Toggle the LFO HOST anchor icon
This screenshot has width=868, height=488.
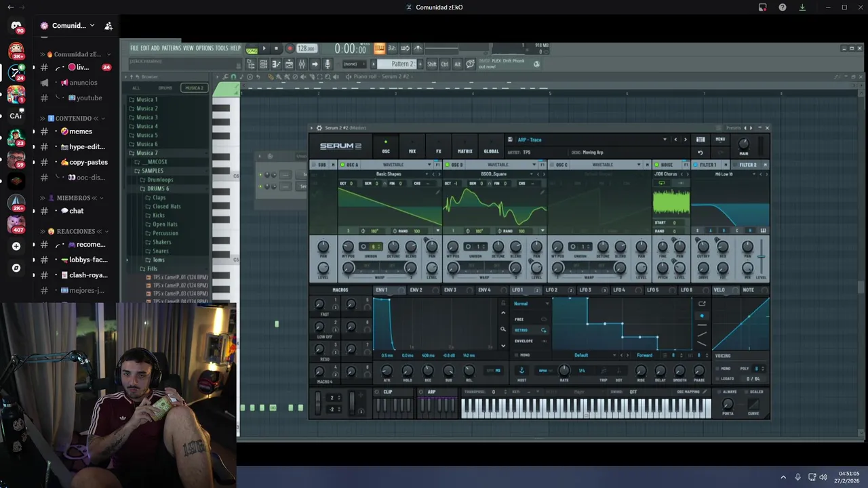(x=521, y=370)
